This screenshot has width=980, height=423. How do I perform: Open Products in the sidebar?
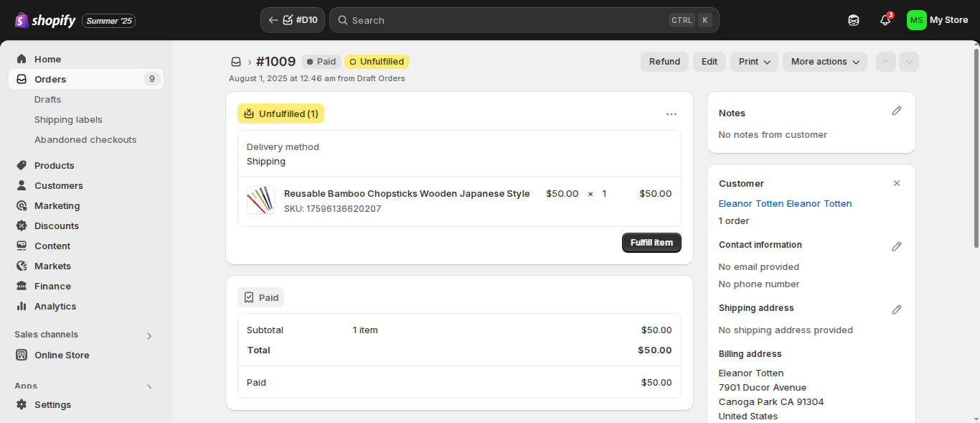(x=55, y=165)
